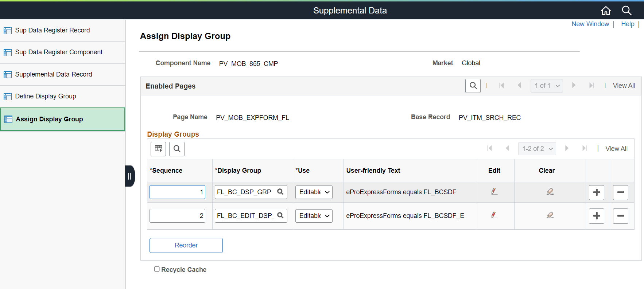
Task: Go to the Home page icon
Action: (x=606, y=11)
